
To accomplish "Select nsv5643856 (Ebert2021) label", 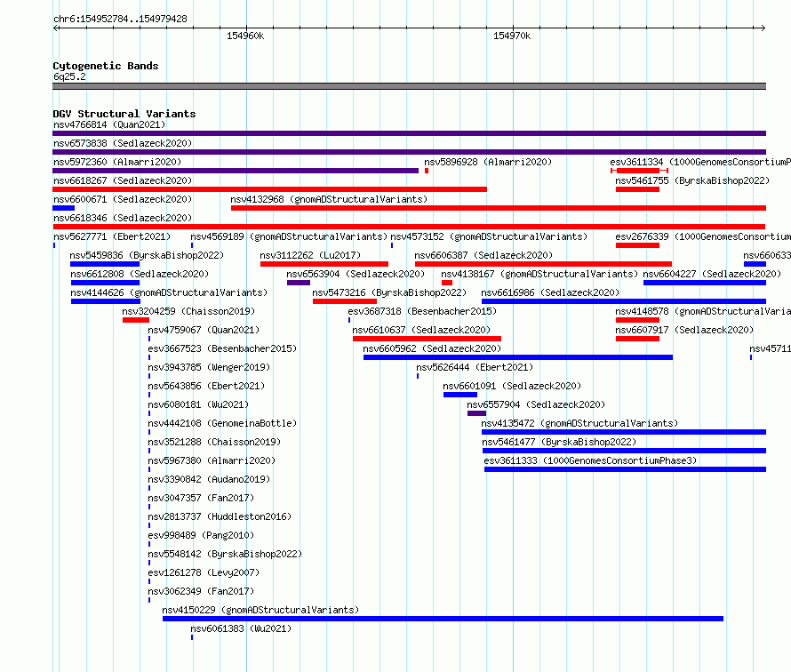I will tap(206, 386).
